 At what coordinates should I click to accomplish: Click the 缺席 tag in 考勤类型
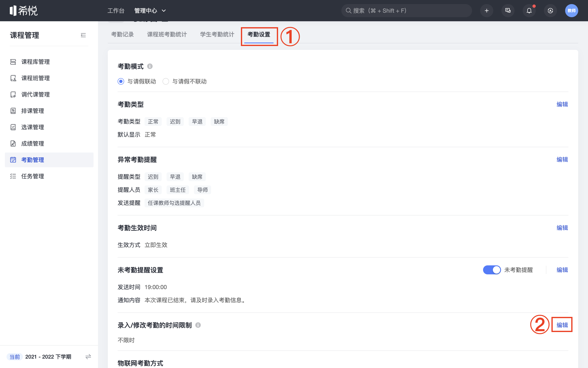[x=219, y=121]
